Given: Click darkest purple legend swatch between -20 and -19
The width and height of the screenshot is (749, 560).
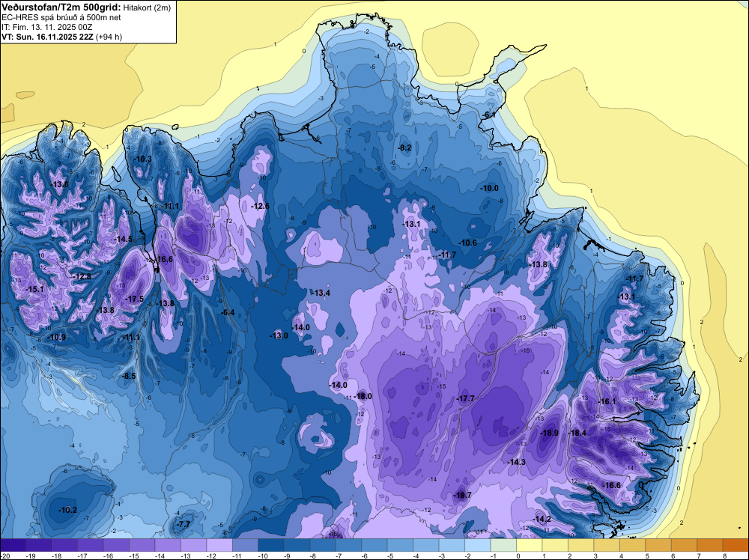Looking at the screenshot, I should tap(13, 545).
